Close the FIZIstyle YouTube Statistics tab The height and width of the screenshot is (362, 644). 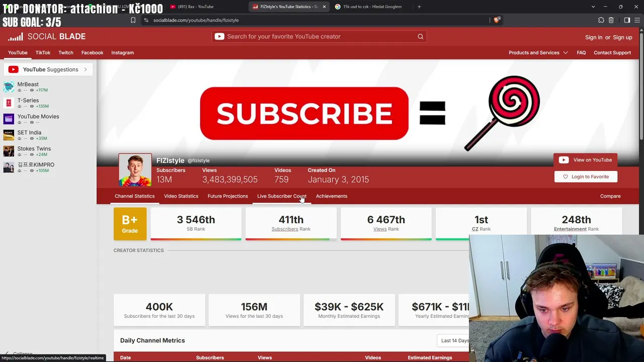click(x=324, y=7)
